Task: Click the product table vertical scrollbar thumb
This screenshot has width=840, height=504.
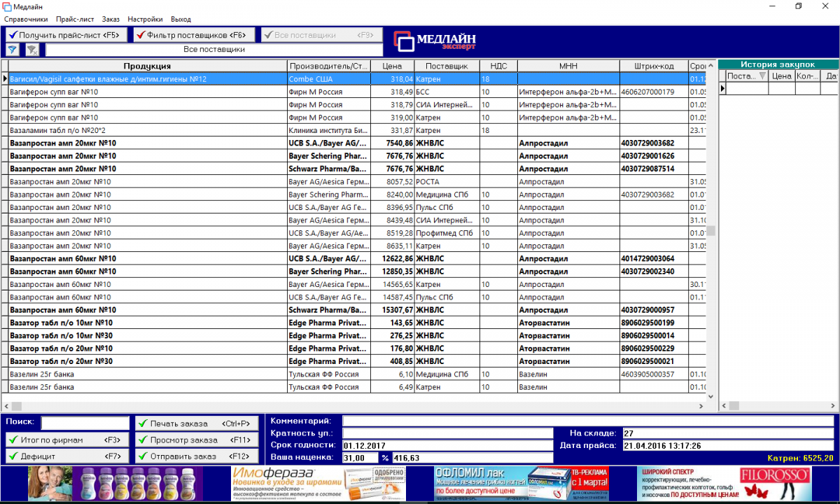Action: (x=710, y=230)
